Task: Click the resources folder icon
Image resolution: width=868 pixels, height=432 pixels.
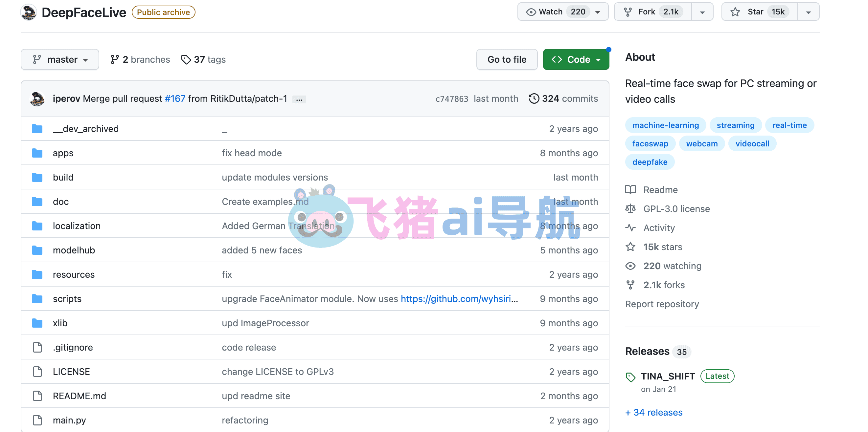Action: coord(37,274)
